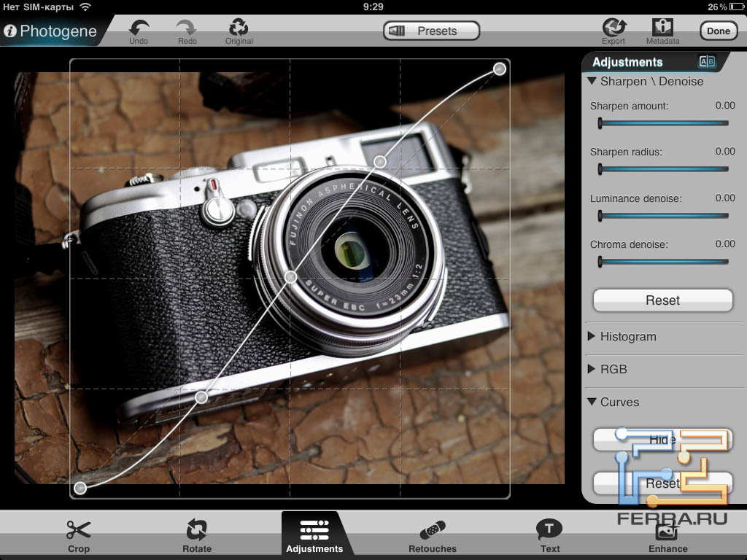This screenshot has width=747, height=560.
Task: Expand the RGB section
Action: point(592,370)
